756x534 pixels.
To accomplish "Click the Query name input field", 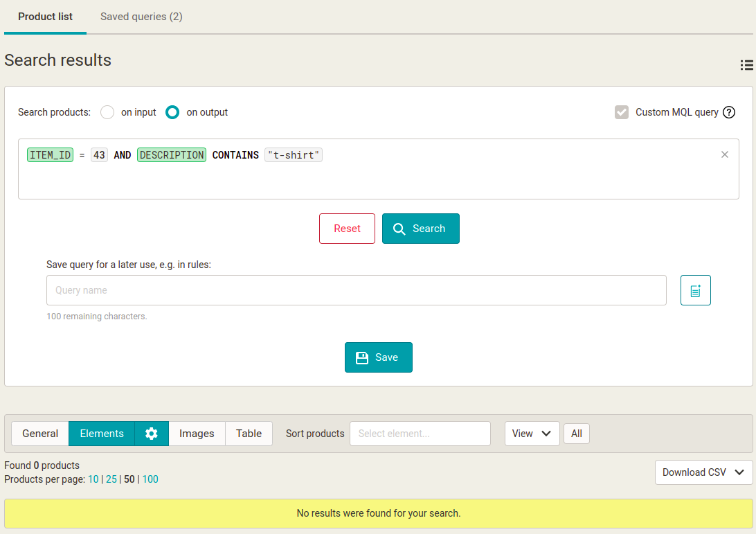I will pyautogui.click(x=357, y=290).
